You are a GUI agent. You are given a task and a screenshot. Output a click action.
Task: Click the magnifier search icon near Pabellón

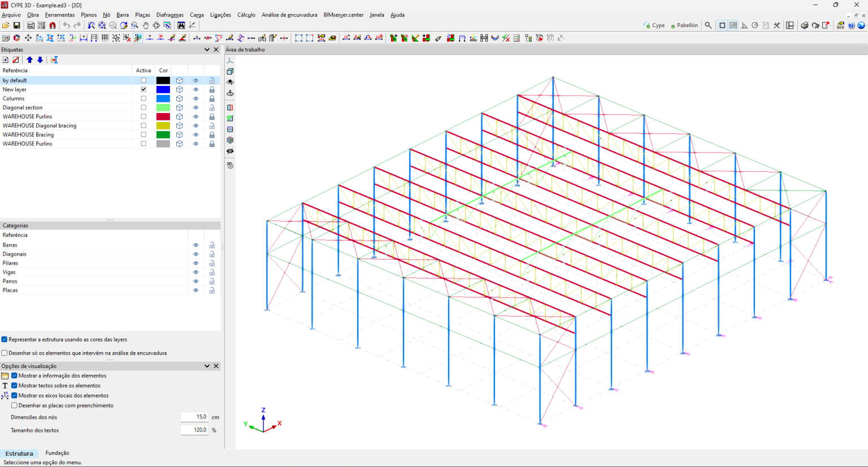708,25
